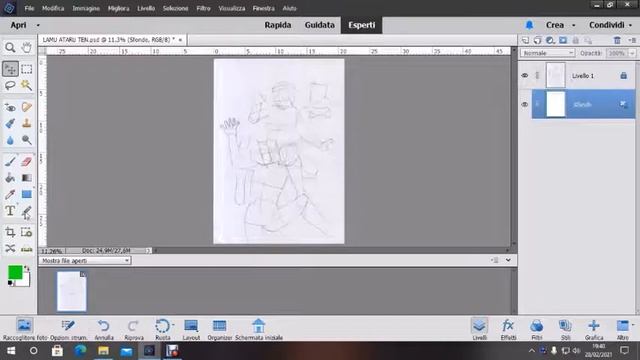Select the Quick Selection wand tool
Screen dimensions: 640x360
(27, 85)
